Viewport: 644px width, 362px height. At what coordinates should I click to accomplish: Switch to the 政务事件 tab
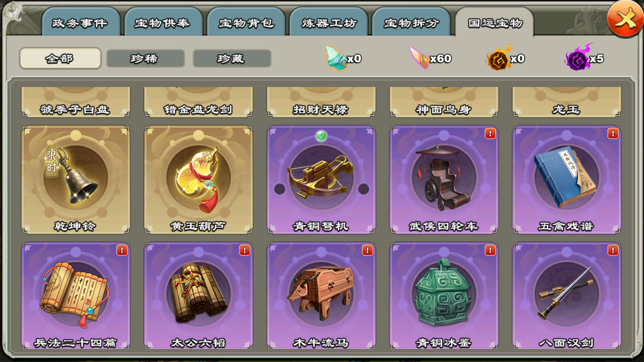(x=81, y=23)
